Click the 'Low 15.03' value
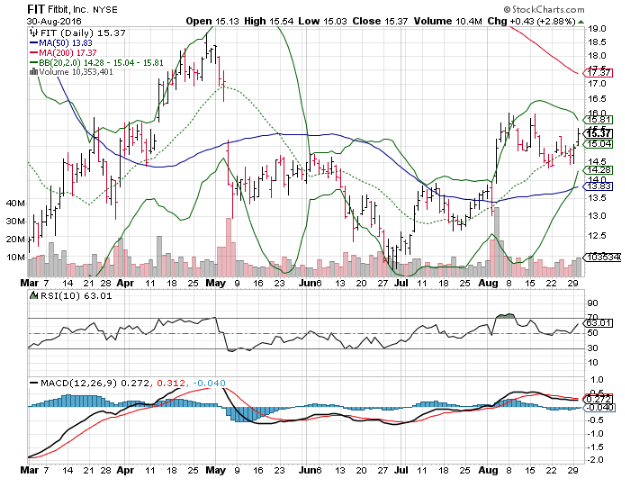The image size is (625, 484). (x=323, y=21)
